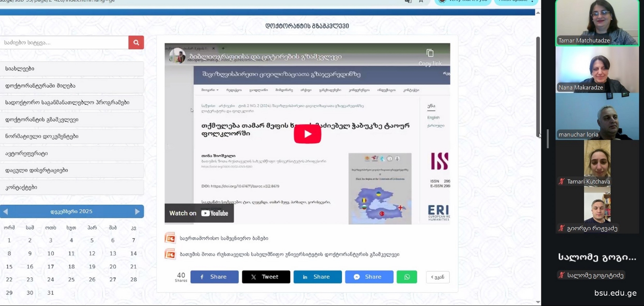This screenshot has height=306, width=644.
Task: Select Tamar Matchutadze's video thumbnail
Action: (x=597, y=23)
